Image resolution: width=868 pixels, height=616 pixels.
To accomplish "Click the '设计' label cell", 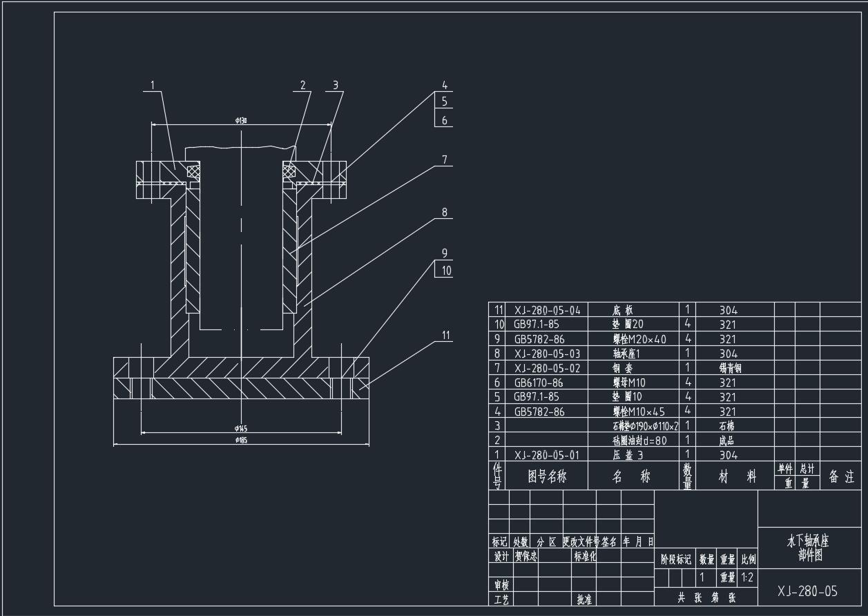I will [x=501, y=556].
